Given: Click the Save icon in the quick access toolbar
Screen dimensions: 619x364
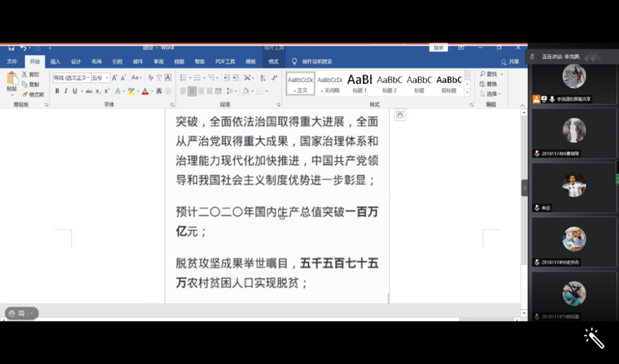Looking at the screenshot, I should (11, 48).
